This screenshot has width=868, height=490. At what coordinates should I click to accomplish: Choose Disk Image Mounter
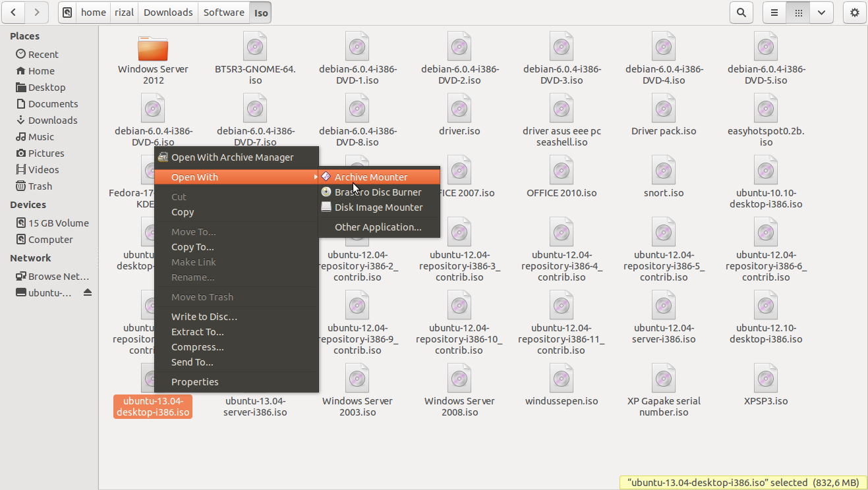(379, 207)
